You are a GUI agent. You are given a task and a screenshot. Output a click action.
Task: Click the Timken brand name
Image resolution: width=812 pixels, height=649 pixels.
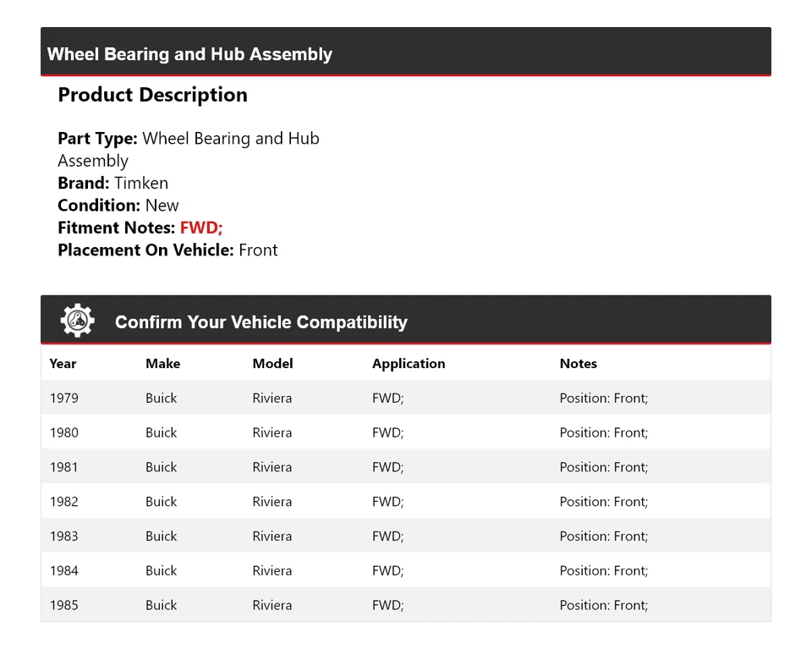(141, 183)
